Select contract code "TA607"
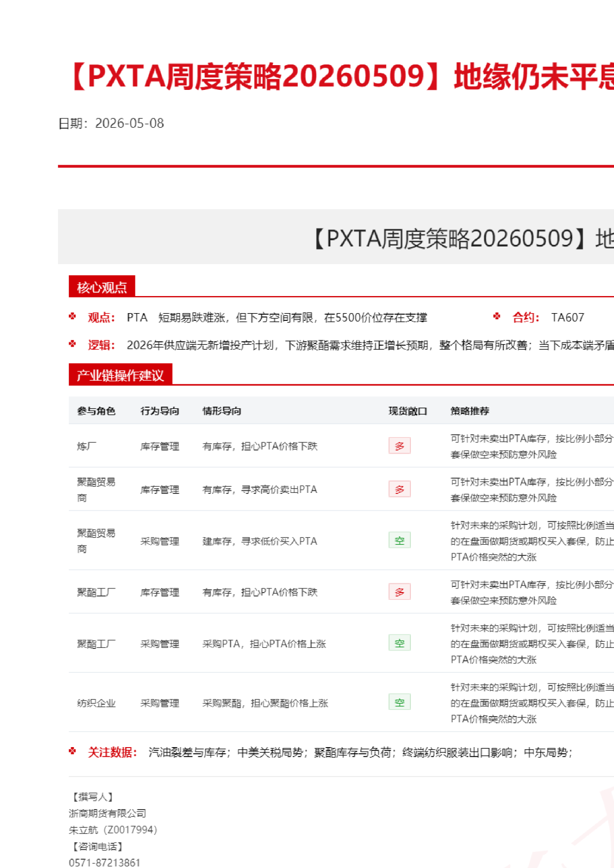 point(567,318)
